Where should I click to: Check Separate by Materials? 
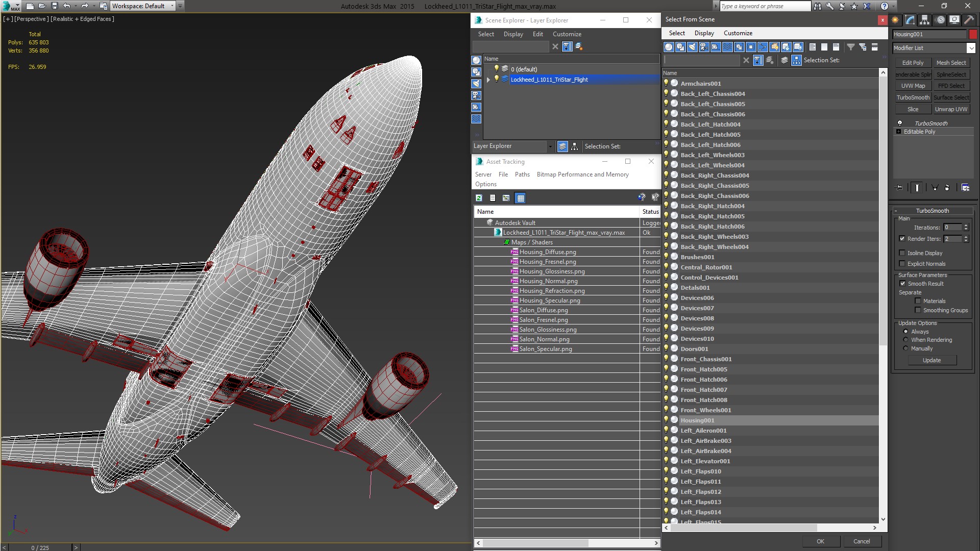pos(918,301)
